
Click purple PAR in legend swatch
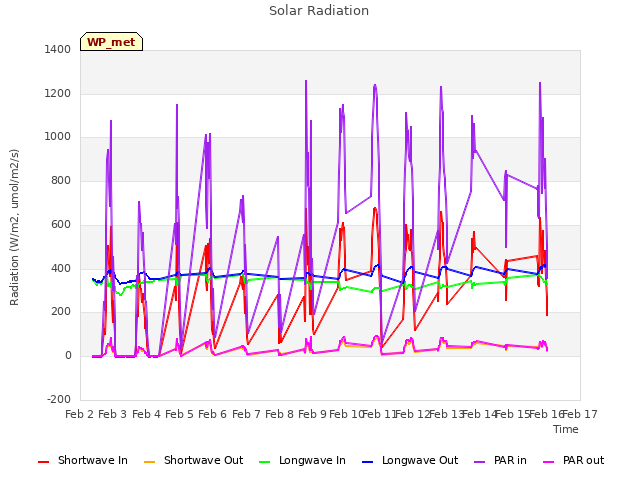tap(480, 462)
